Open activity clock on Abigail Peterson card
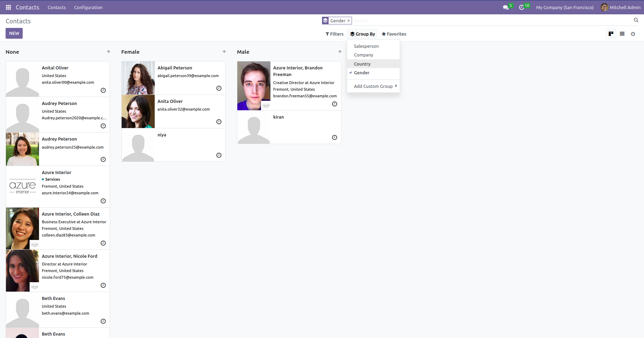 (x=219, y=88)
